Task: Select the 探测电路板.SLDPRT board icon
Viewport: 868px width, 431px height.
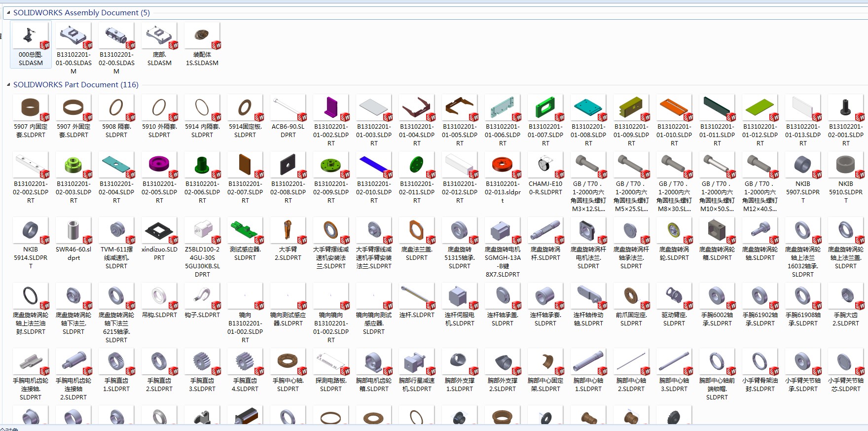Action: [x=331, y=361]
